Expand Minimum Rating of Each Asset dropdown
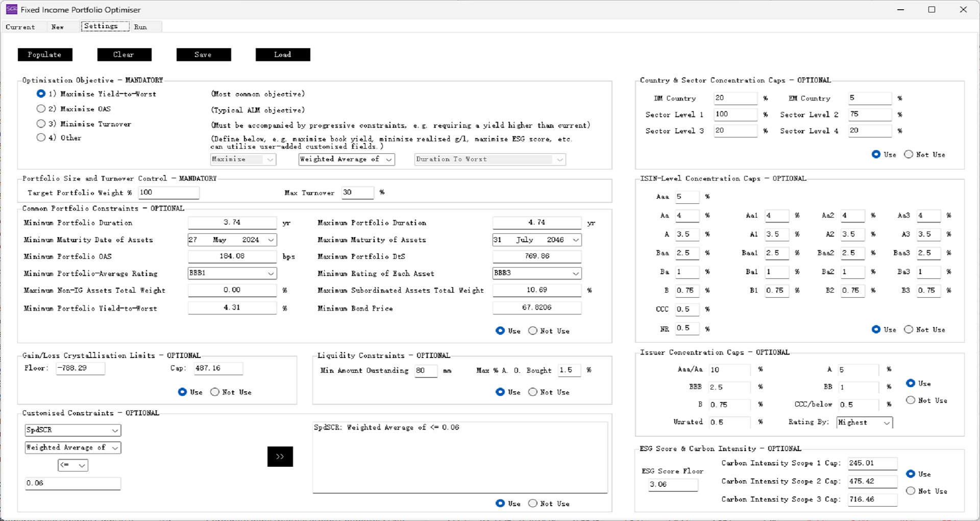The width and height of the screenshot is (980, 521). [575, 273]
